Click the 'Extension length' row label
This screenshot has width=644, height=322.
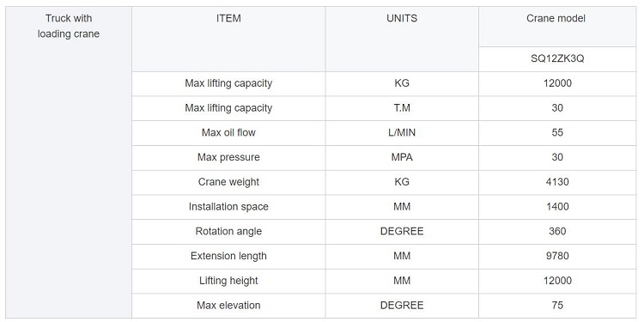click(x=228, y=256)
